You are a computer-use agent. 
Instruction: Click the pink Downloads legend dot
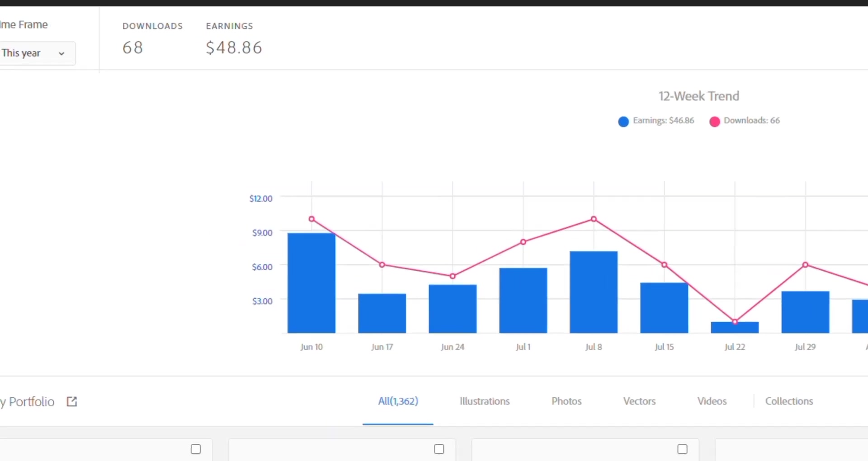(x=714, y=122)
